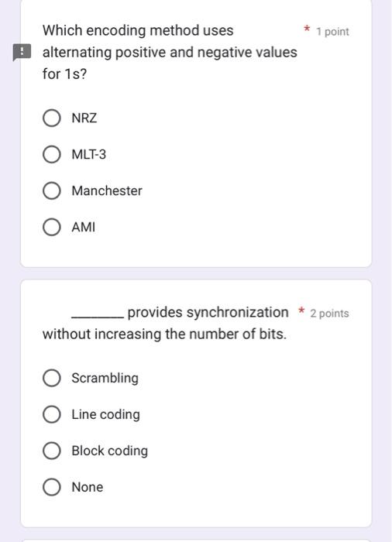Click the '2 points' label
392x542 pixels.
point(329,314)
